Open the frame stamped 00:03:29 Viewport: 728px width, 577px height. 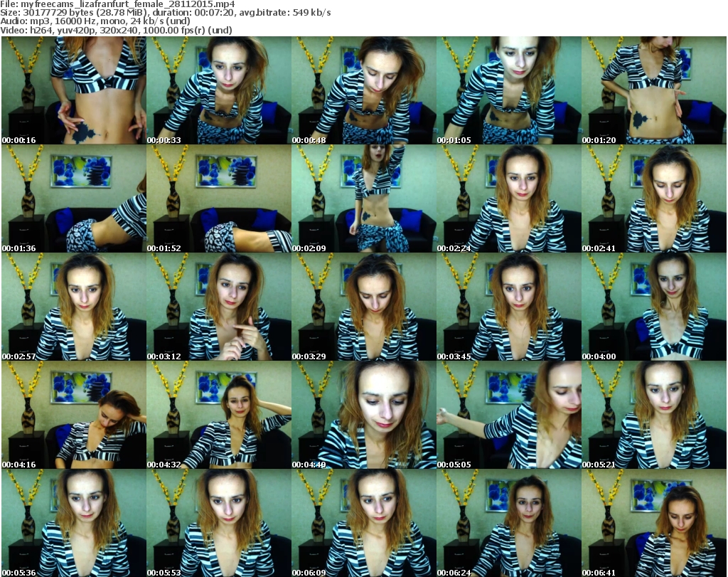(x=363, y=307)
